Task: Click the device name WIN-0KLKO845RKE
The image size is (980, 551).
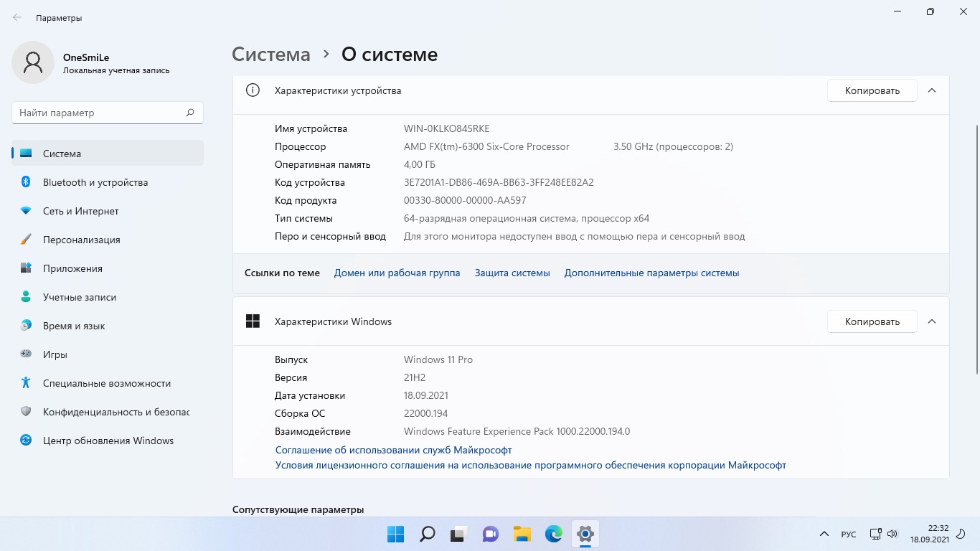Action: tap(446, 128)
